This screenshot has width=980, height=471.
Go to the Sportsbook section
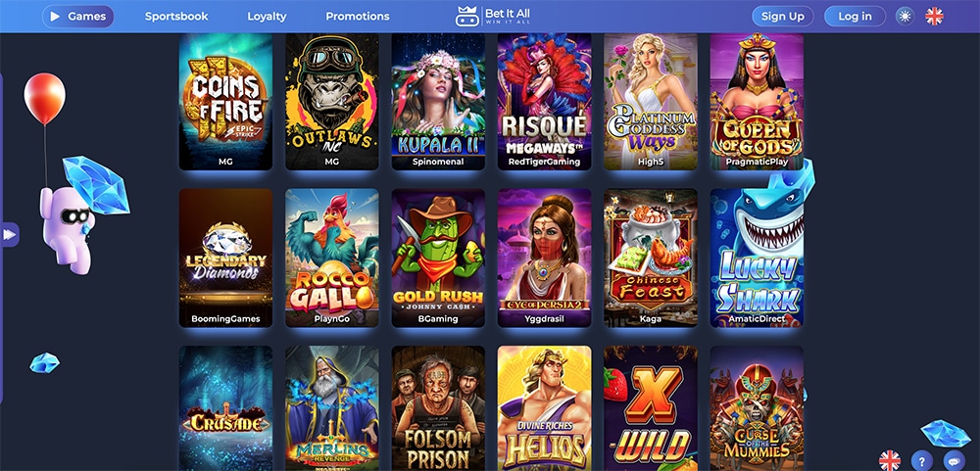(176, 17)
